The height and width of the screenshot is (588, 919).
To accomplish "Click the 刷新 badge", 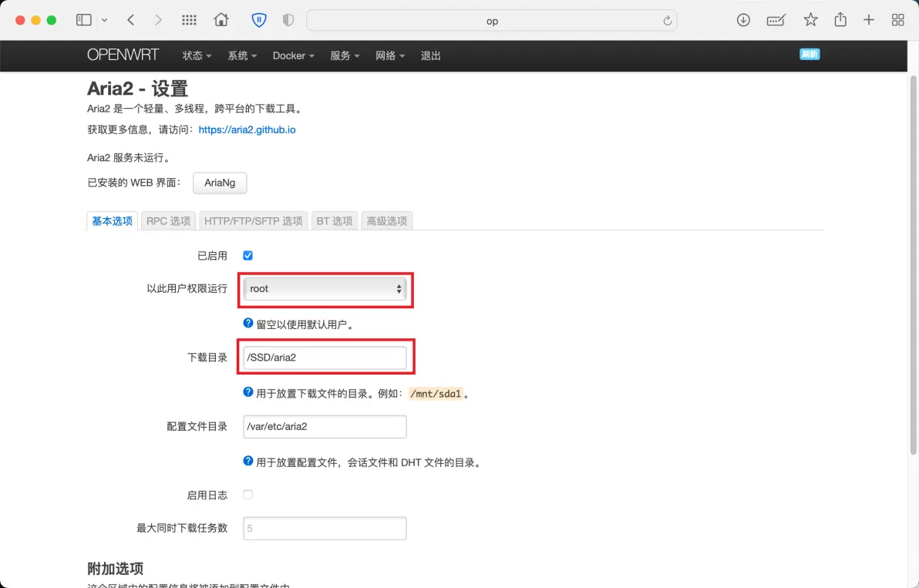I will 810,54.
